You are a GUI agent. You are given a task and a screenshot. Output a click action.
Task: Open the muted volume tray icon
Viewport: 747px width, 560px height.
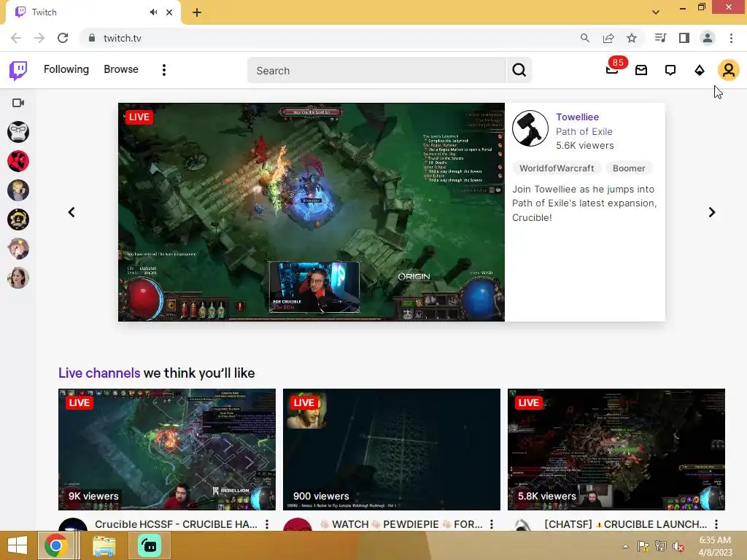pos(678,546)
